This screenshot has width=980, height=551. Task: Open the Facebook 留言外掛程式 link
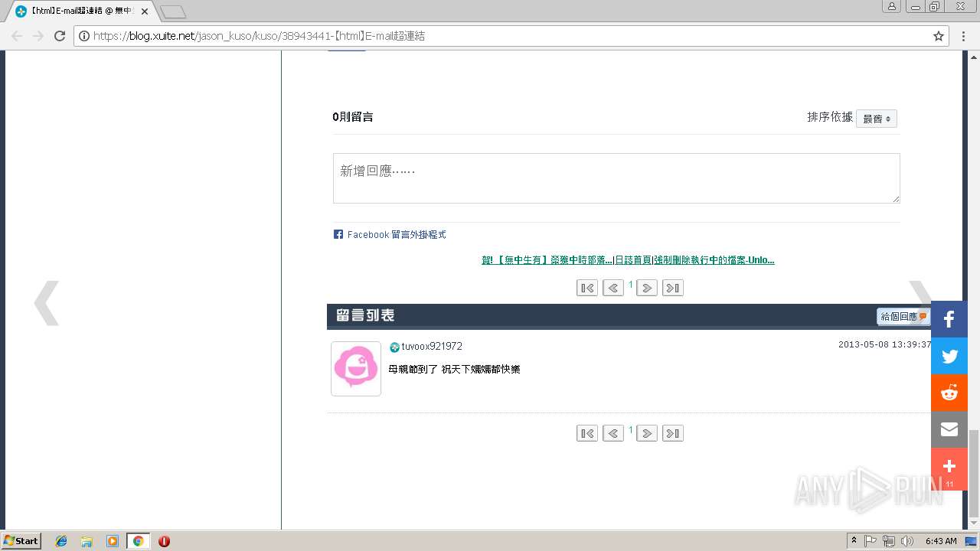(x=397, y=235)
